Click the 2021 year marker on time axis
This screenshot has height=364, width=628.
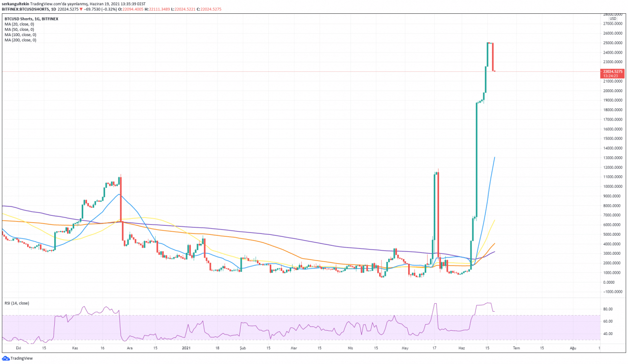coord(187,348)
